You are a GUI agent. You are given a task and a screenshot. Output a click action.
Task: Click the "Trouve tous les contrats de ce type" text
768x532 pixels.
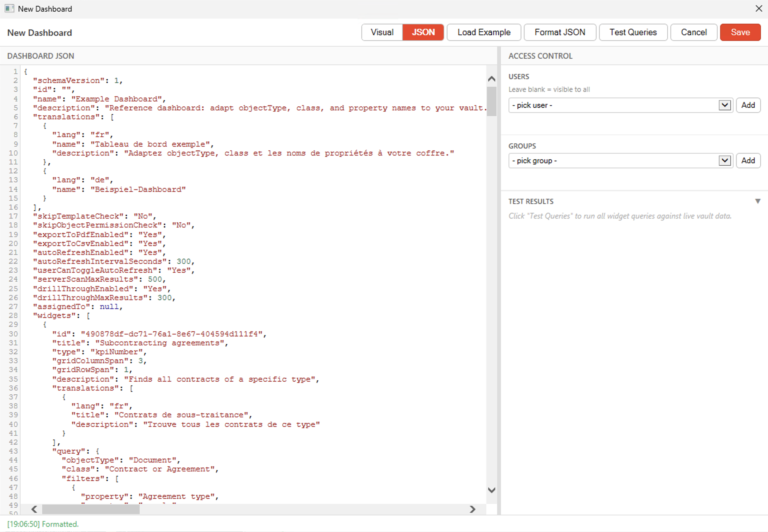pyautogui.click(x=231, y=425)
